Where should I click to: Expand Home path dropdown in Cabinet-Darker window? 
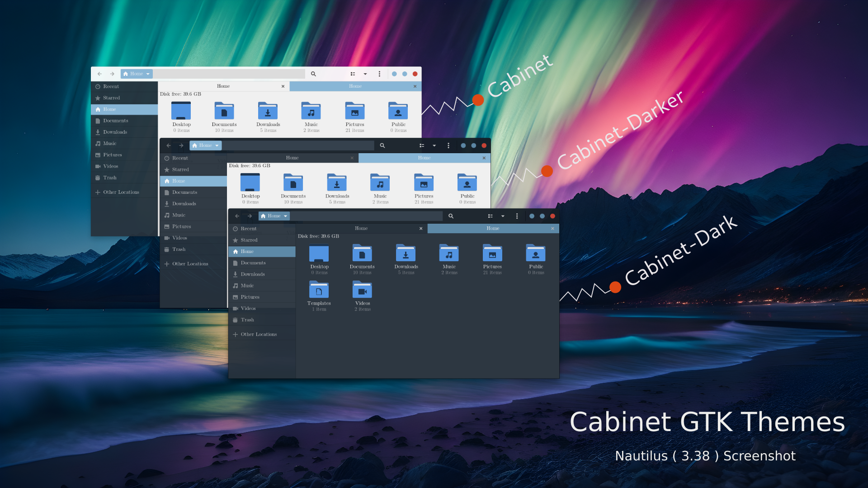tap(205, 145)
